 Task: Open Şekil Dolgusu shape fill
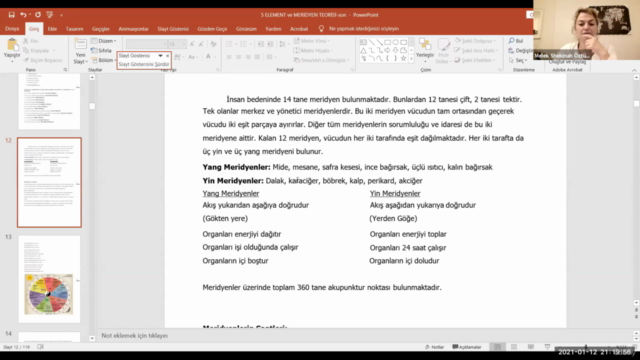[x=476, y=41]
